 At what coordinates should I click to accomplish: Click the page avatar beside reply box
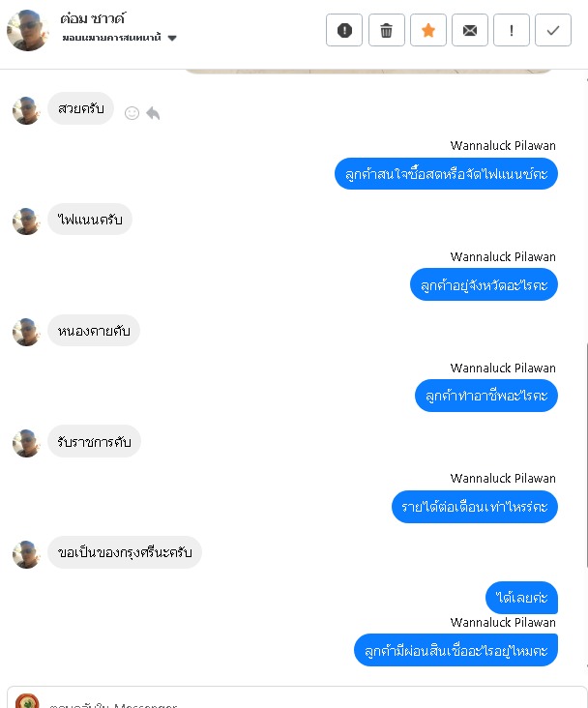coord(27,701)
